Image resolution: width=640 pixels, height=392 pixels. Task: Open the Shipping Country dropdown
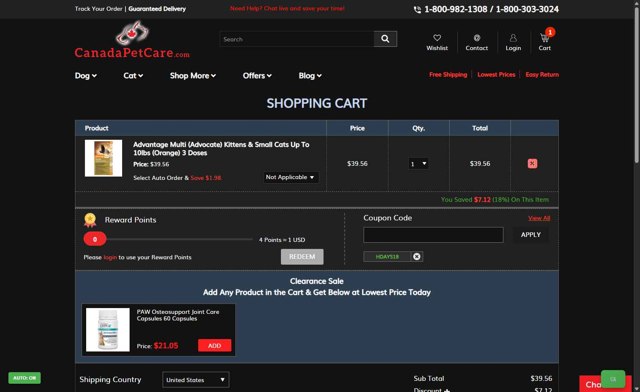196,380
